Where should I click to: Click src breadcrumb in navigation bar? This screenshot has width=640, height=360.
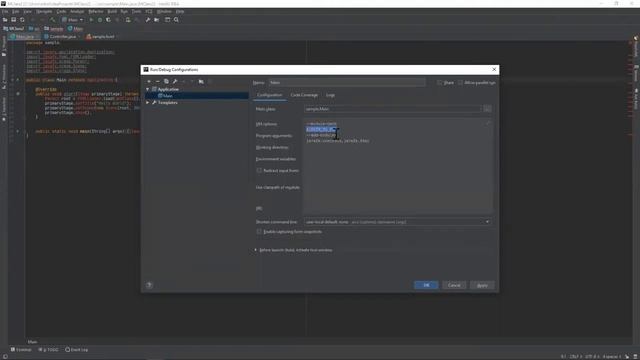pyautogui.click(x=34, y=29)
